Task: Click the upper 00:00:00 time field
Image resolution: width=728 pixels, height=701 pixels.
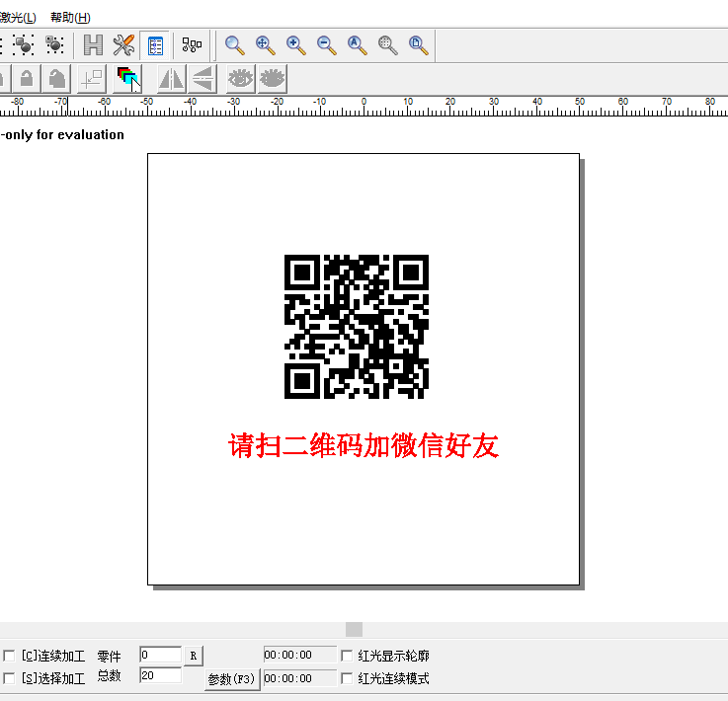Action: pos(300,655)
